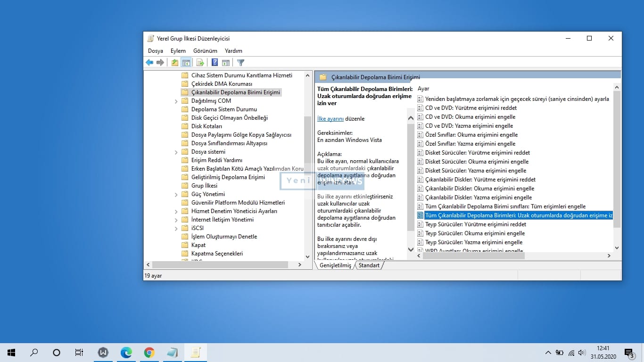Go up one level with folder icon
Screen dimensions: 644x362
175,62
